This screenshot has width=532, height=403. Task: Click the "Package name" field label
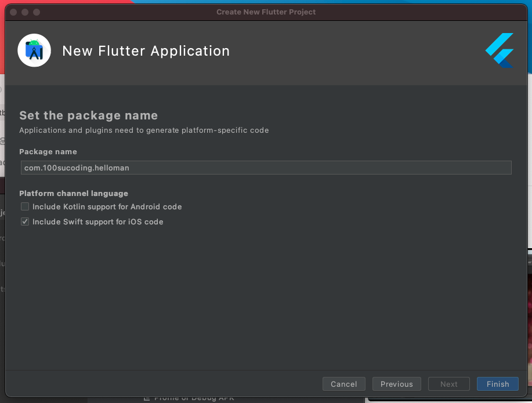pyautogui.click(x=48, y=152)
